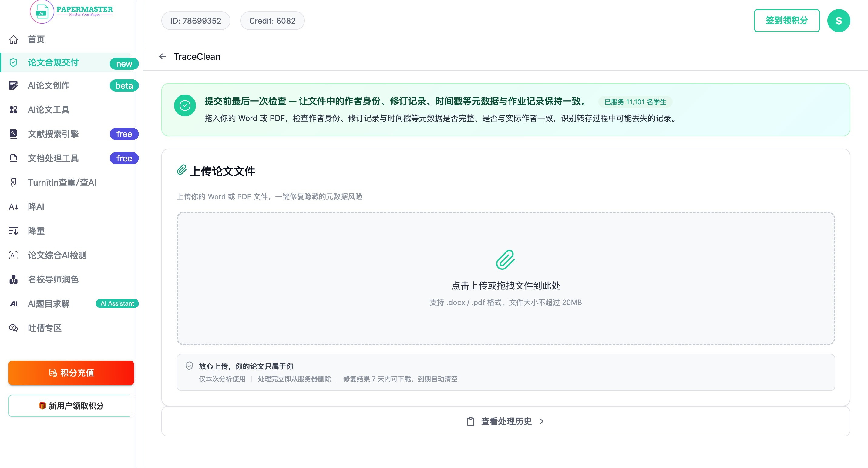The width and height of the screenshot is (868, 468).
Task: Open 降AI from the sidebar
Action: (36, 207)
